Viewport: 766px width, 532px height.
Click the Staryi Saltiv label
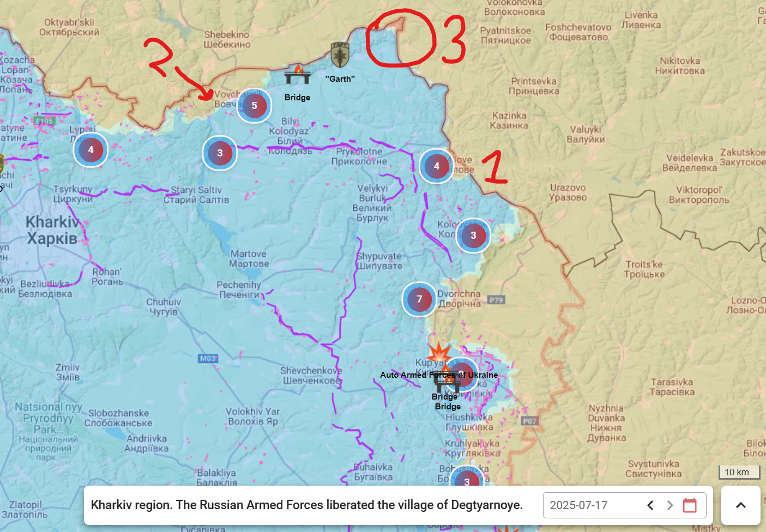click(196, 195)
